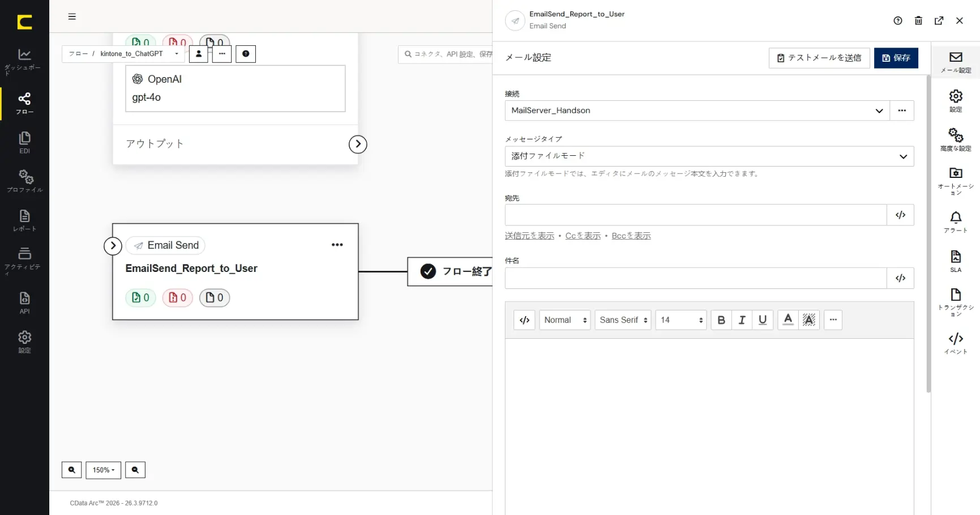
Task: Open EDI section in sidebar
Action: (x=24, y=143)
